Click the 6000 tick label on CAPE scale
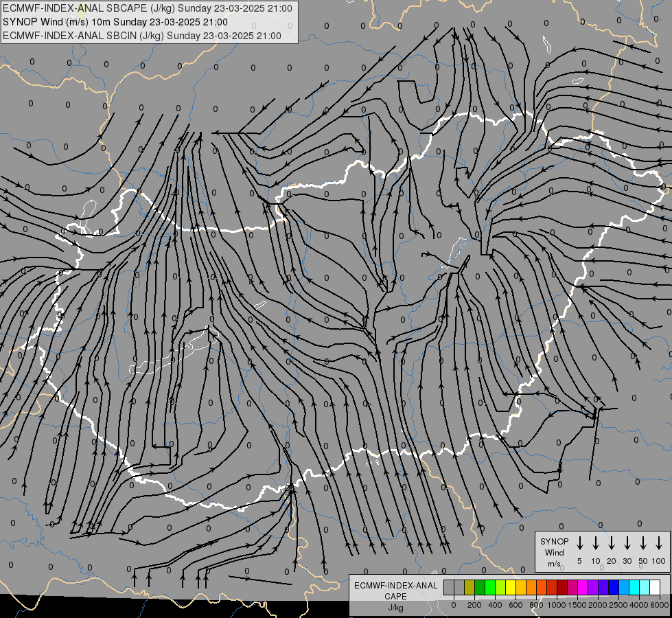The height and width of the screenshot is (618, 672). point(660,605)
